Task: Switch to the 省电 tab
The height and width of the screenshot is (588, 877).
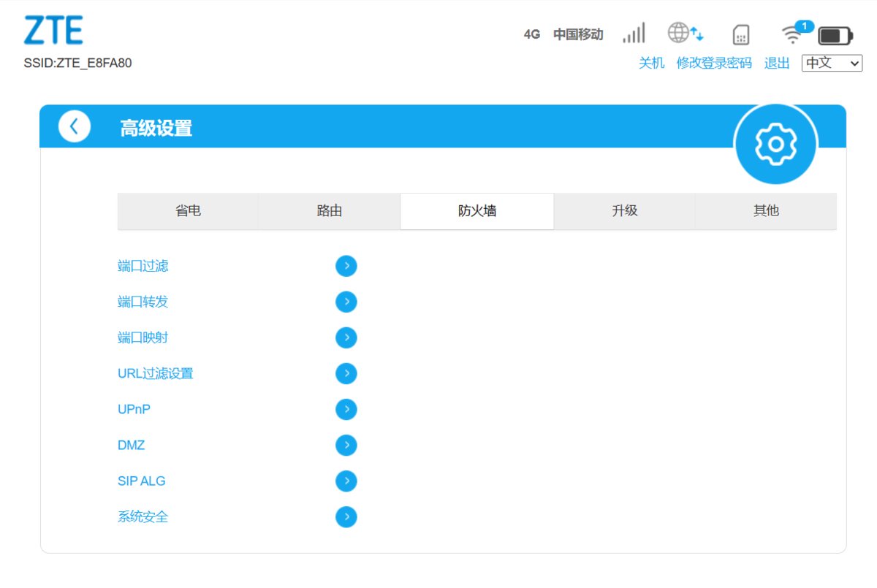Action: (188, 211)
